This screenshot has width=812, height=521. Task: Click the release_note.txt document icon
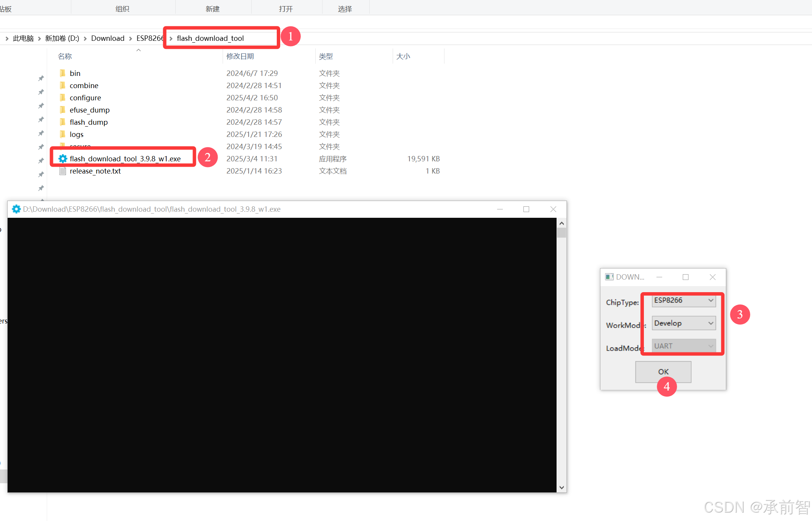click(63, 171)
